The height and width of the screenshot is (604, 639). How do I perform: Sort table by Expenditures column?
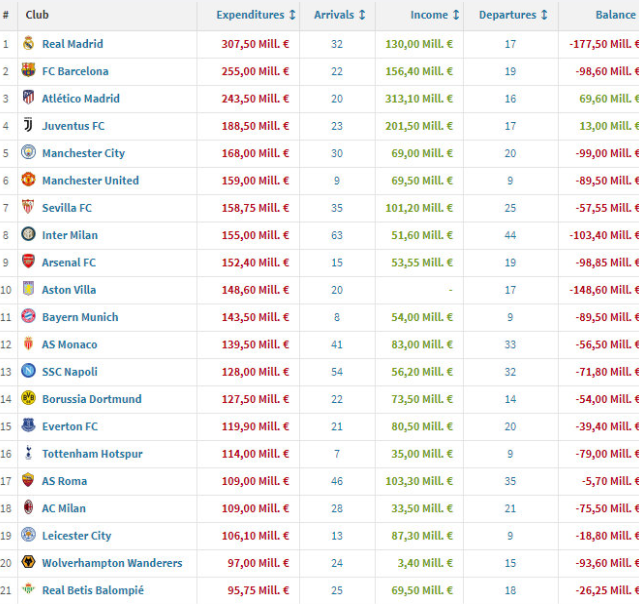[256, 15]
